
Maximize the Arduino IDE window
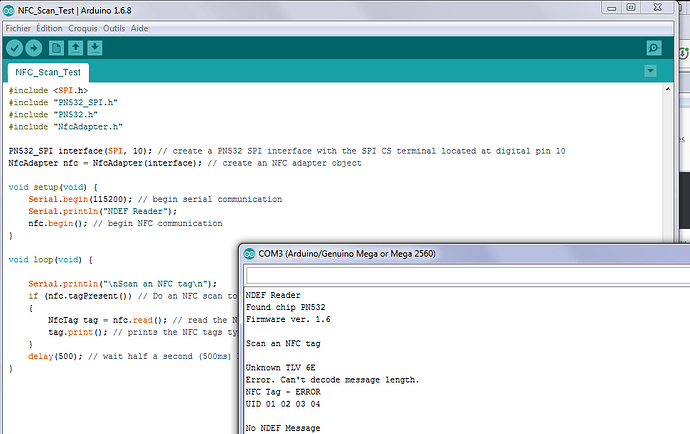pos(631,7)
